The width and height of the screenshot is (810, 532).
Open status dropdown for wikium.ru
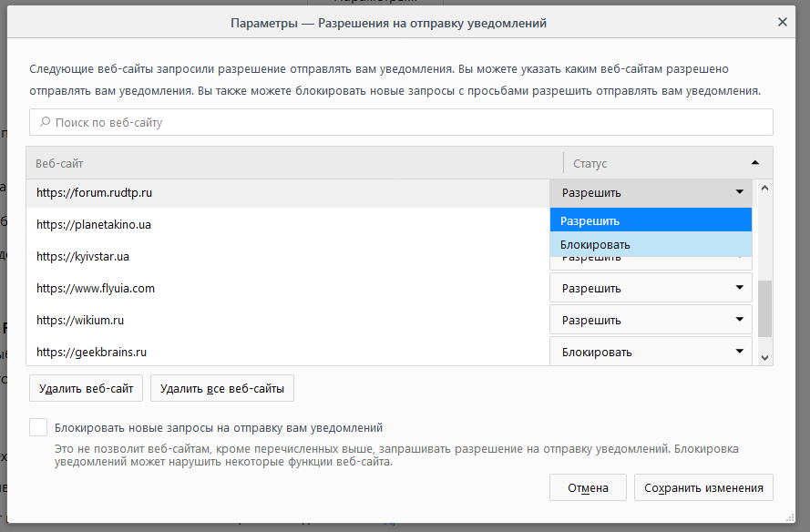click(651, 320)
